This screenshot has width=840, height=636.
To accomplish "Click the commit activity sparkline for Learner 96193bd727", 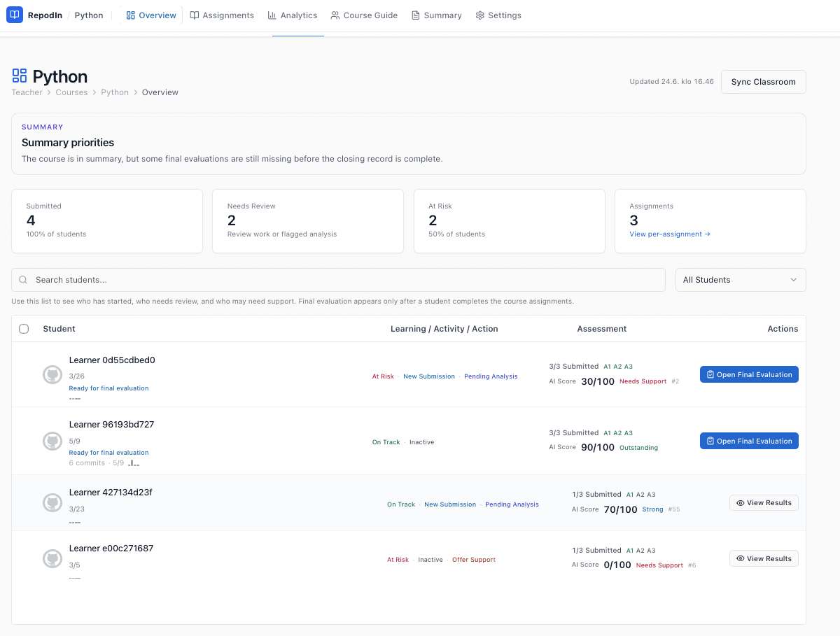I will tap(134, 463).
